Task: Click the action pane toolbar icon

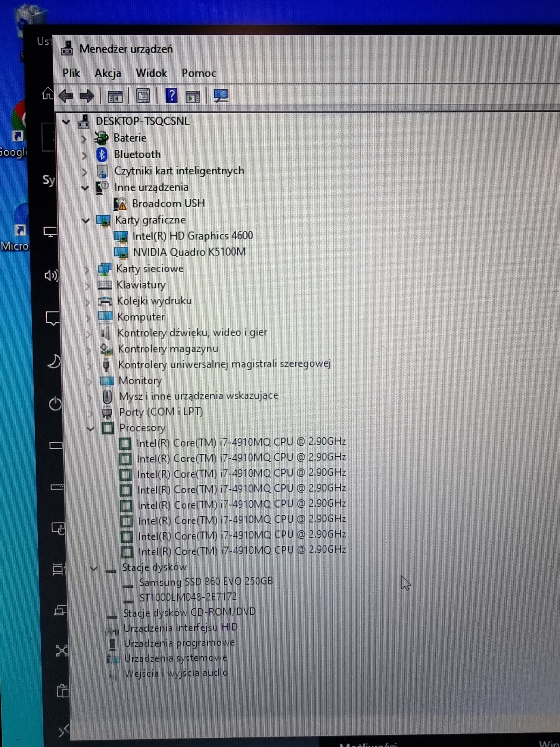Action: coord(193,97)
